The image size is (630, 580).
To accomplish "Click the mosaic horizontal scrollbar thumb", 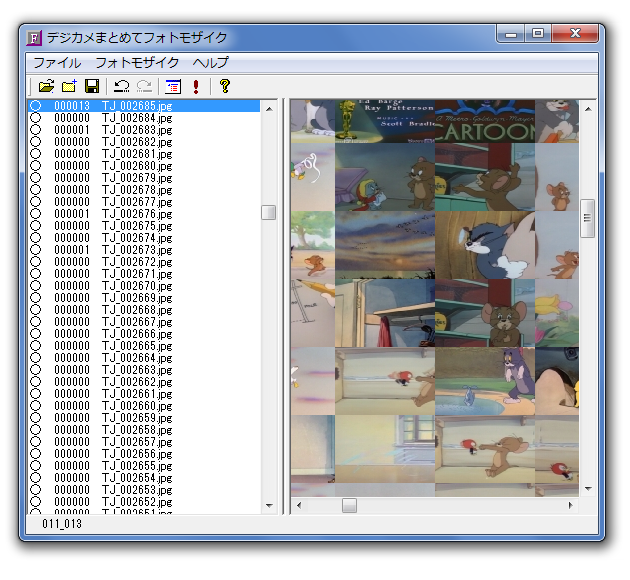I will click(x=349, y=505).
